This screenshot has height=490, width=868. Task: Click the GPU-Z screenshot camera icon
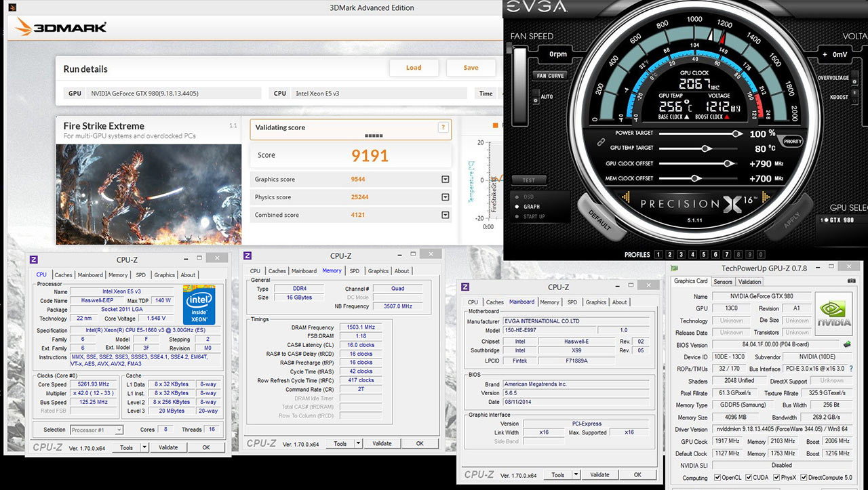point(851,281)
